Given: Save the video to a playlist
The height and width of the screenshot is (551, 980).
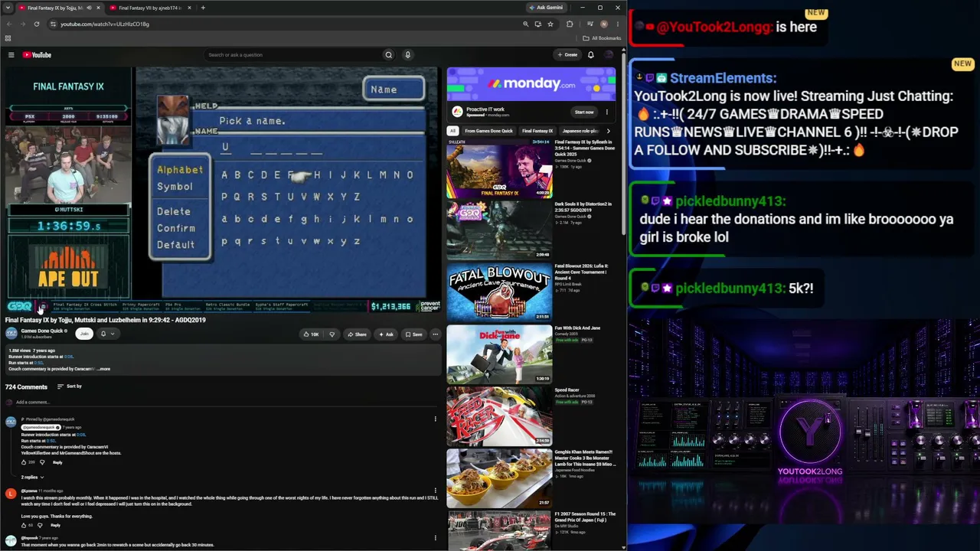Looking at the screenshot, I should coord(413,334).
